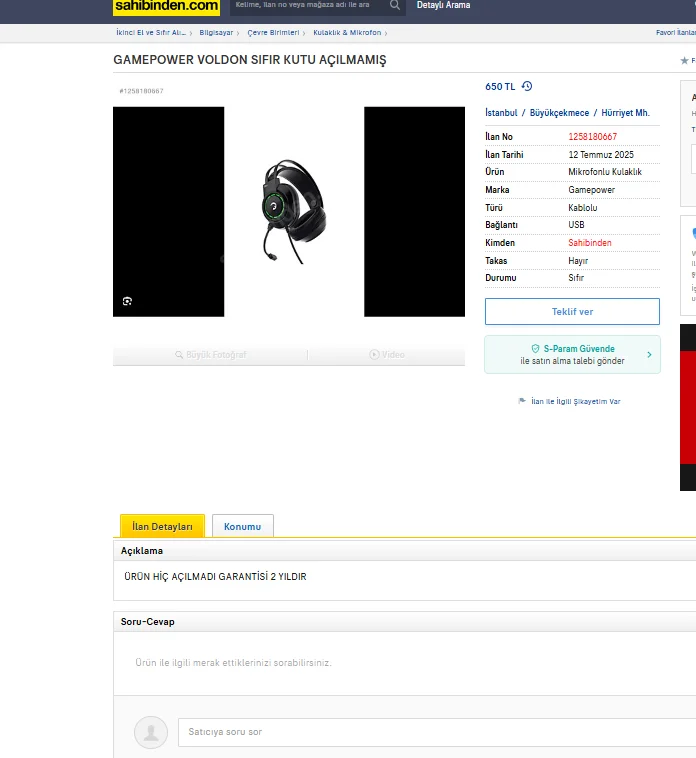
Task: Click the USB connection value
Action: tap(576, 225)
